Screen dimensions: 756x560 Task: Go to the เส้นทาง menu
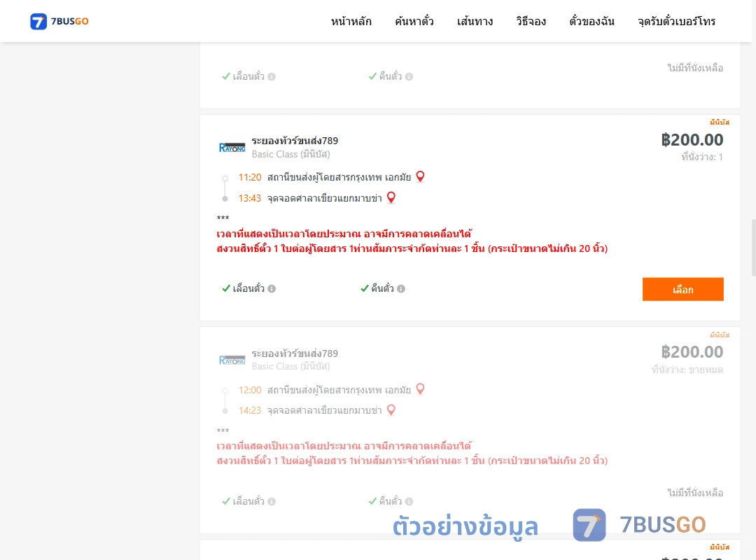475,21
